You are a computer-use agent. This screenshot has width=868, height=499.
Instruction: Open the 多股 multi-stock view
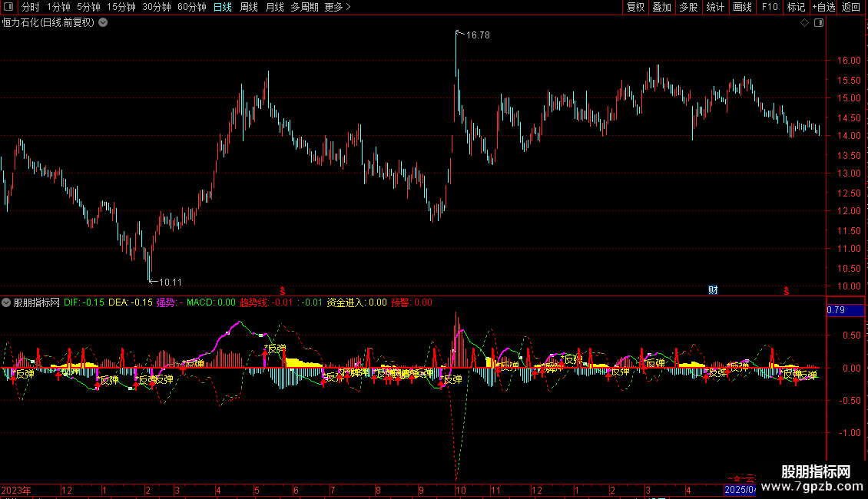(689, 7)
